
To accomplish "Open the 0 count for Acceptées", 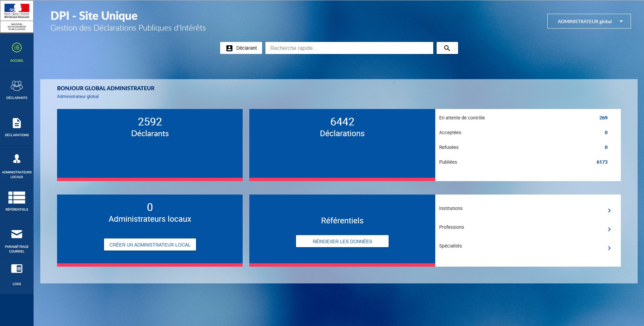I will coord(606,132).
